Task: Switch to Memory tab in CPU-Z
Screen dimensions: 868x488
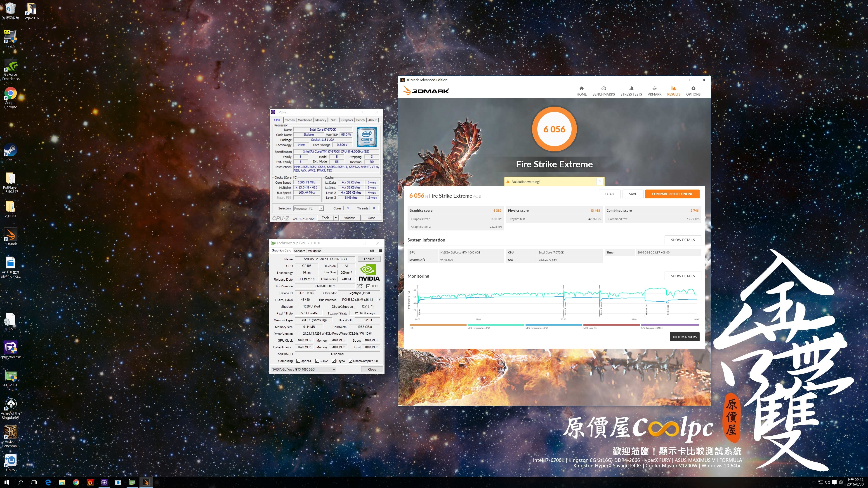Action: (321, 120)
